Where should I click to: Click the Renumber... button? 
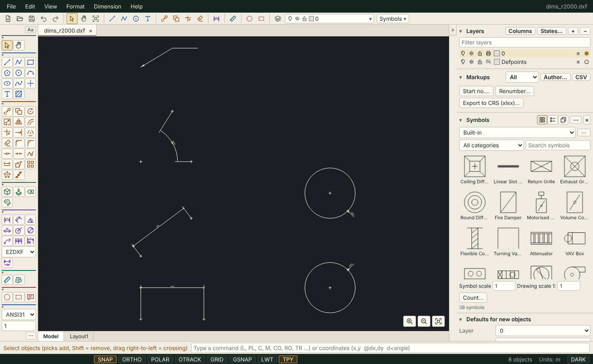[x=515, y=91]
